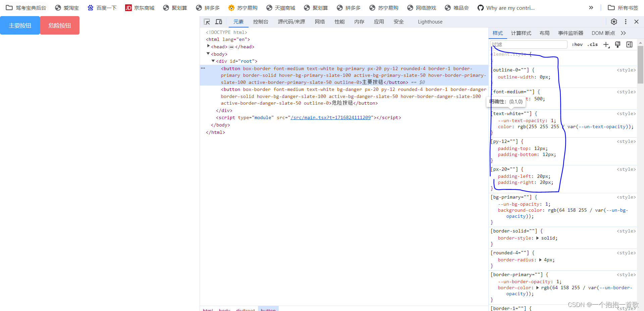
Task: Expand the collapsed head ellipsis badge
Action: [x=231, y=47]
